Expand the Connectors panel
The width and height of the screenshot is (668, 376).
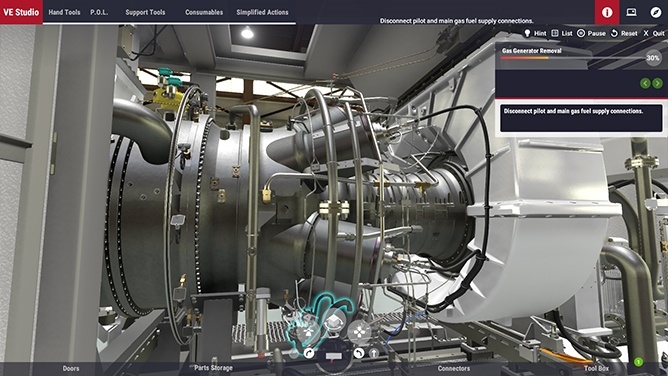pos(454,368)
